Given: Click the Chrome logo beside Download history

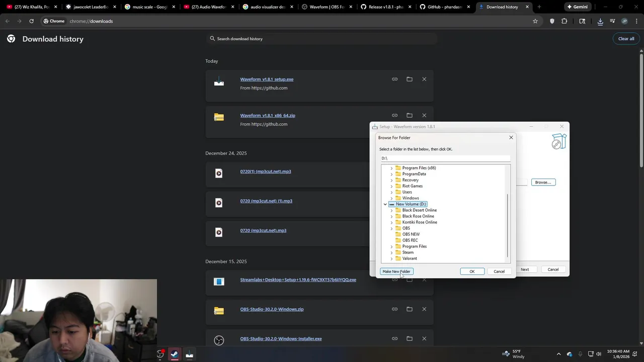Looking at the screenshot, I should pos(11,39).
